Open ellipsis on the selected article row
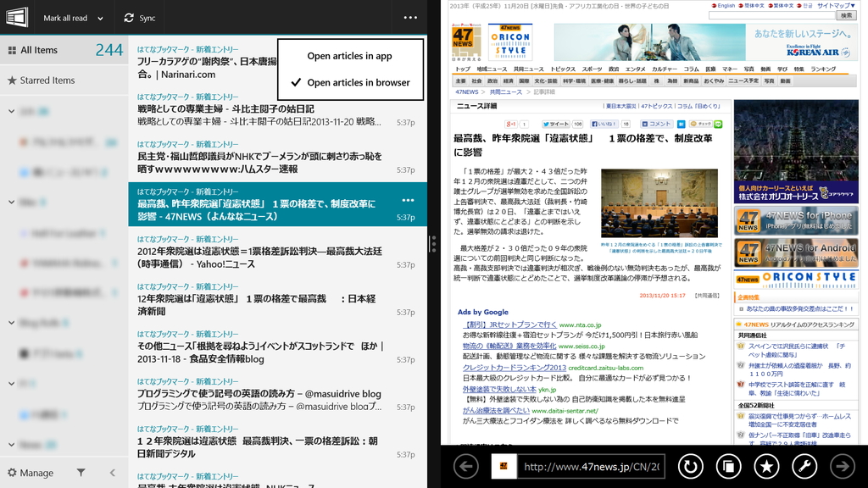 tap(408, 200)
